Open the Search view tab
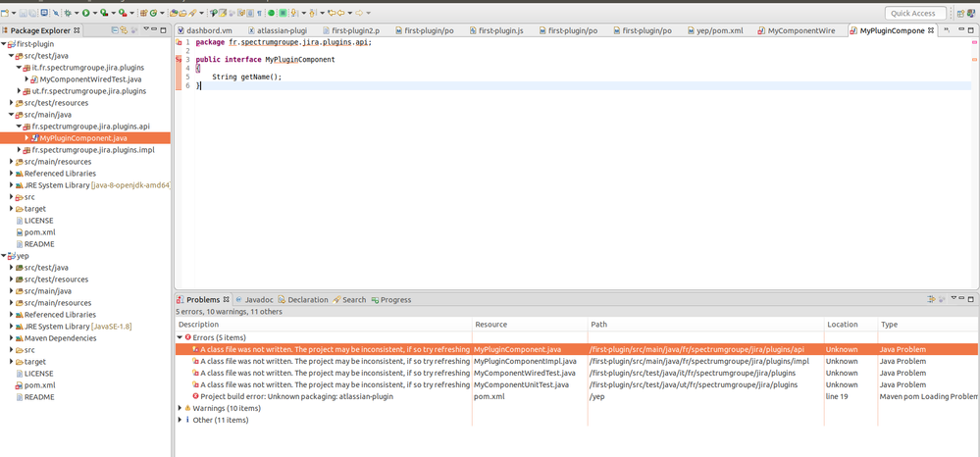980x457 pixels. click(349, 300)
